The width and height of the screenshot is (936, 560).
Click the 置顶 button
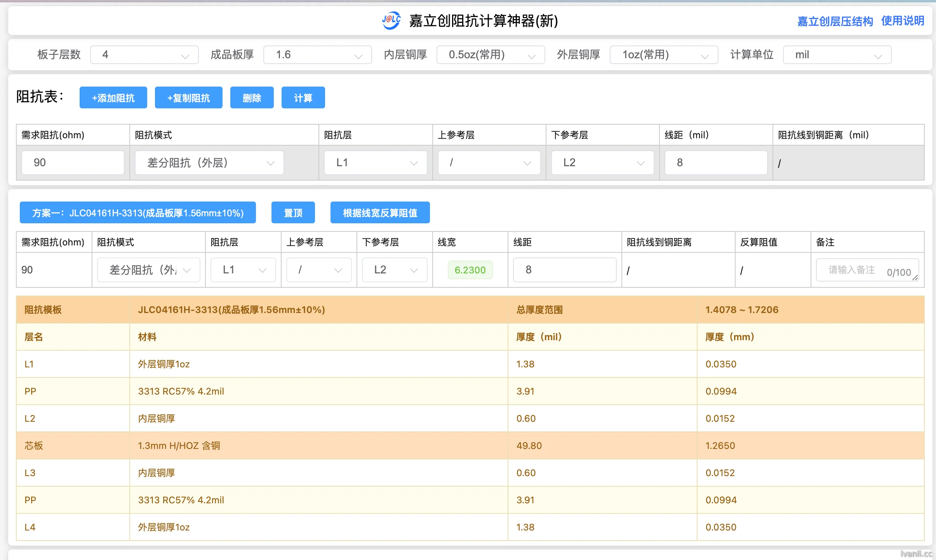pyautogui.click(x=293, y=212)
